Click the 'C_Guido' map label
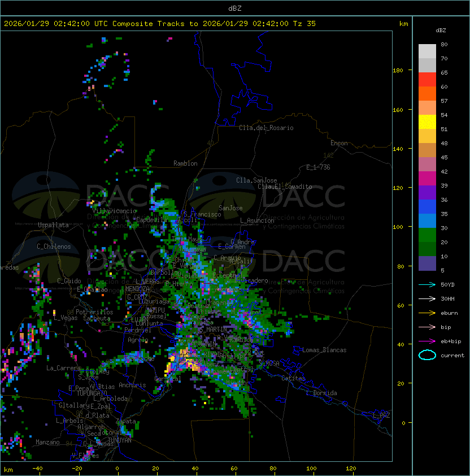The image size is (470, 476). point(69,281)
